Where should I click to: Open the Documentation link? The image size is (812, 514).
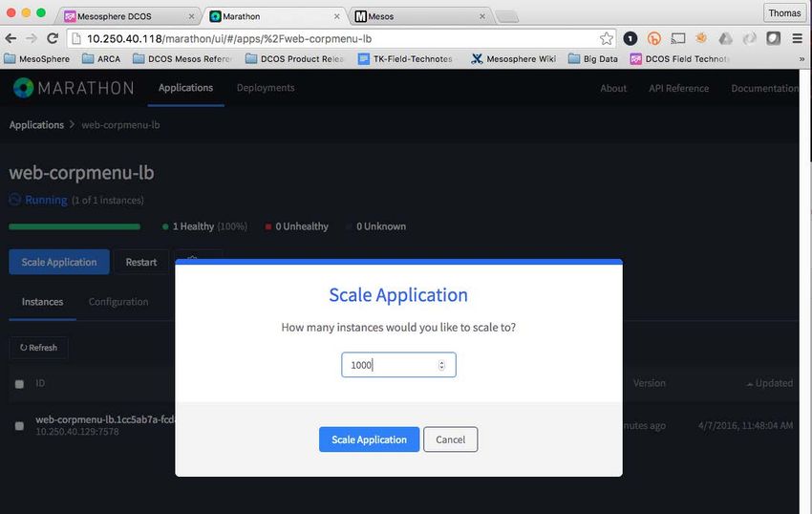(764, 89)
